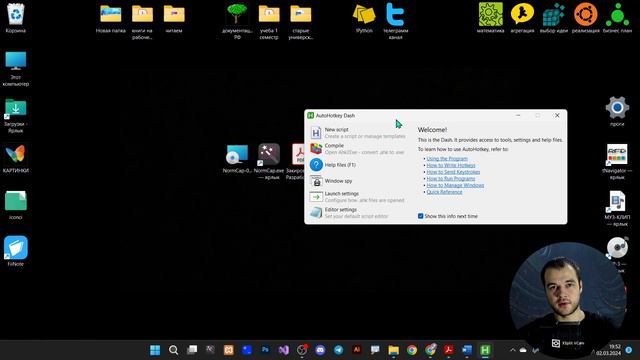Open Task View on the taskbar
Image resolution: width=640 pixels, height=360 pixels.
(192, 350)
